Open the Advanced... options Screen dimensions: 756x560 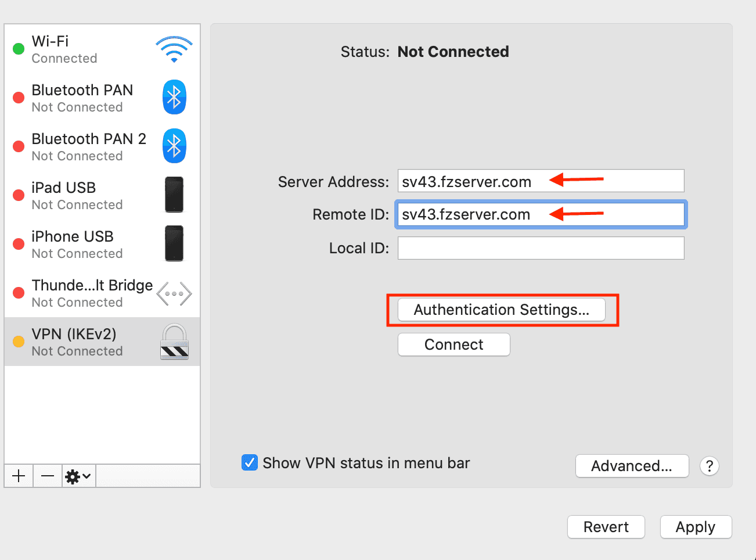coord(632,466)
